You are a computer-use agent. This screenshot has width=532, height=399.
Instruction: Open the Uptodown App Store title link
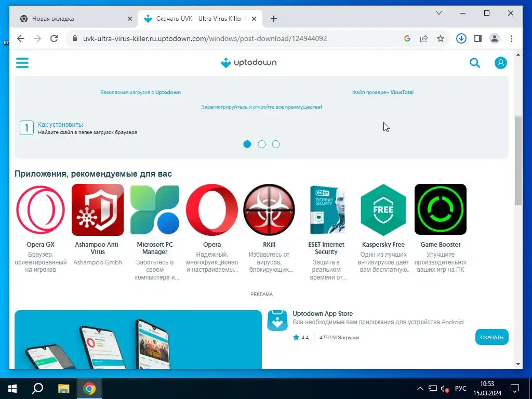pos(323,313)
